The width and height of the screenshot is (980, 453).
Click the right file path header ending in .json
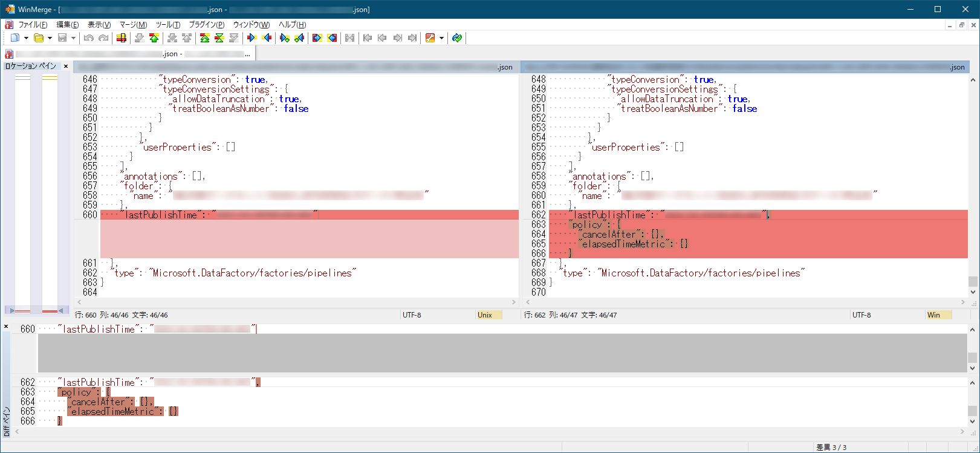745,67
